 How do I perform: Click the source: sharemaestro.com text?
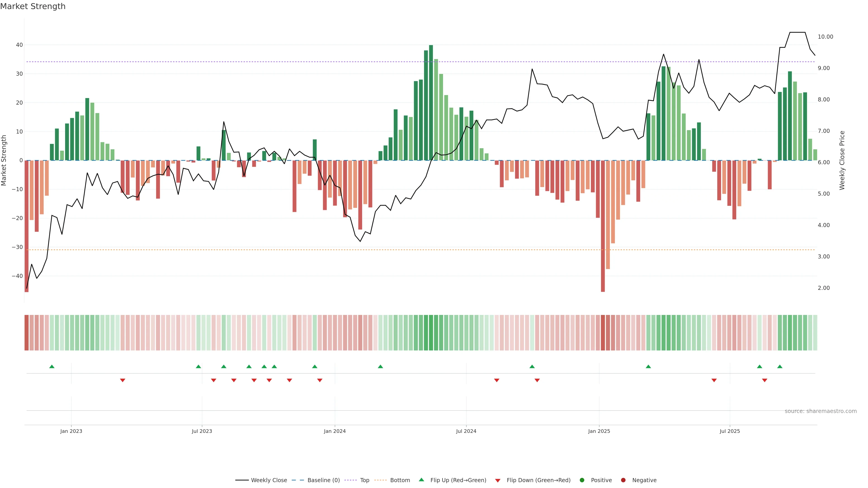coord(821,411)
